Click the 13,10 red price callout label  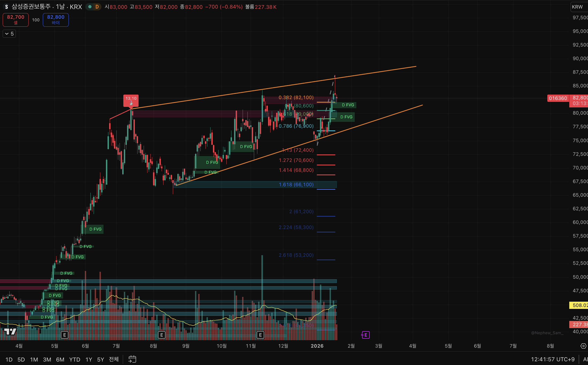pyautogui.click(x=131, y=100)
